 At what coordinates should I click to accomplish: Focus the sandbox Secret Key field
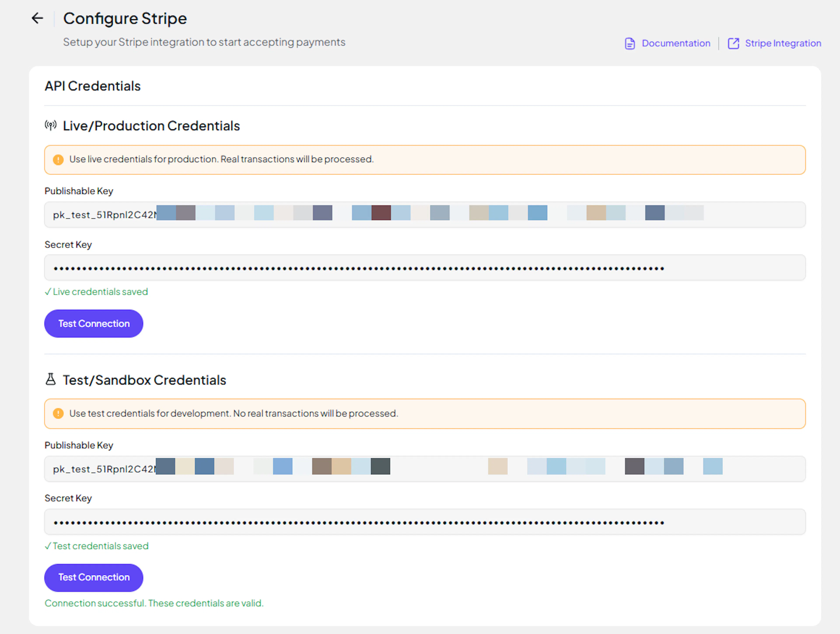(425, 522)
